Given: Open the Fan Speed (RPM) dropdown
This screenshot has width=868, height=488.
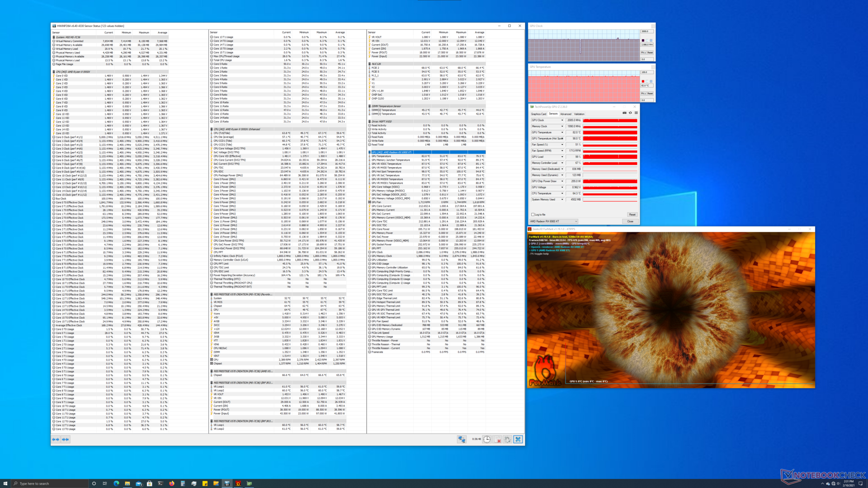Looking at the screenshot, I should pyautogui.click(x=562, y=151).
